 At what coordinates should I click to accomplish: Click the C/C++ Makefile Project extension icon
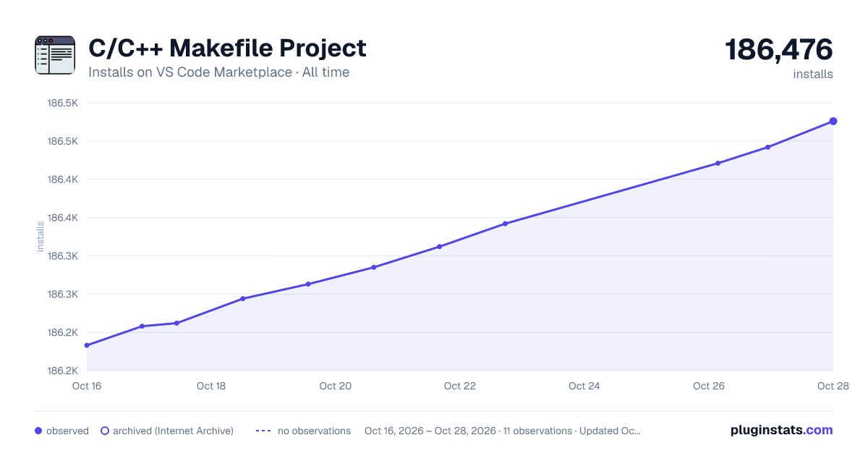55,55
